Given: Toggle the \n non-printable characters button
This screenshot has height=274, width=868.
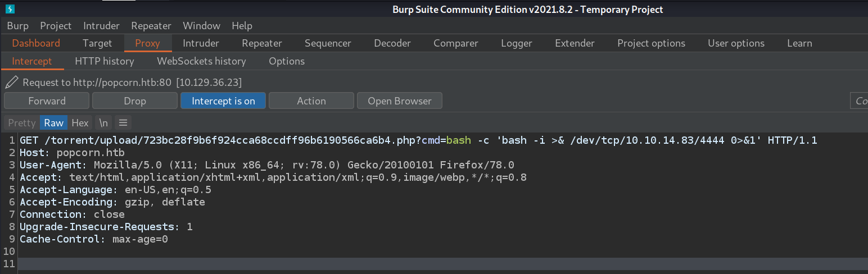Looking at the screenshot, I should 103,122.
